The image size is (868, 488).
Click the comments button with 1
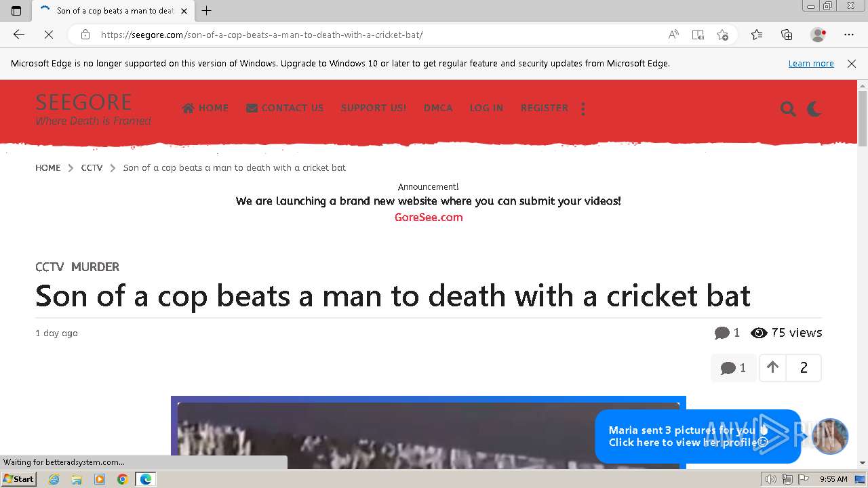[x=734, y=368]
